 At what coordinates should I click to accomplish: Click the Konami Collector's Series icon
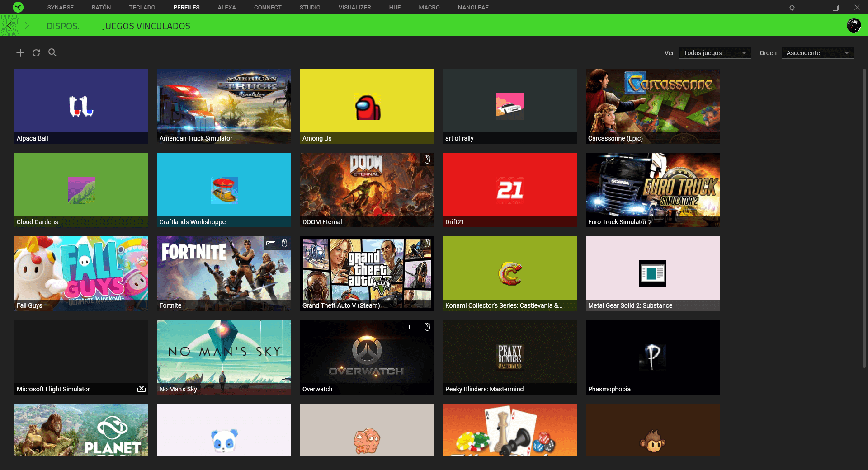510,274
